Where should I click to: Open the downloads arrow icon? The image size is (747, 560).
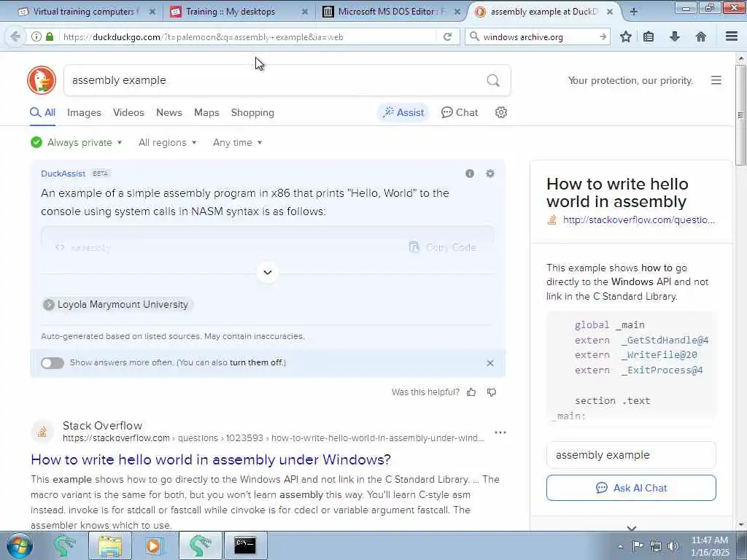pyautogui.click(x=675, y=36)
